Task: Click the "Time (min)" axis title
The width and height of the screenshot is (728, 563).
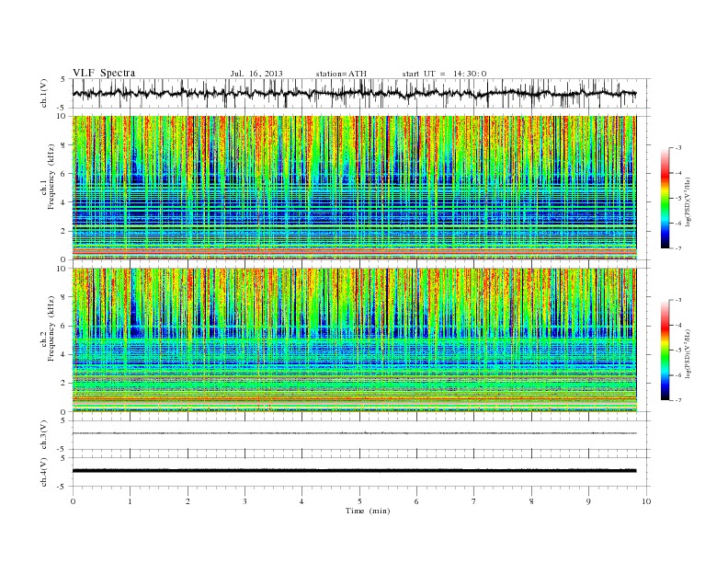Action: coord(368,511)
